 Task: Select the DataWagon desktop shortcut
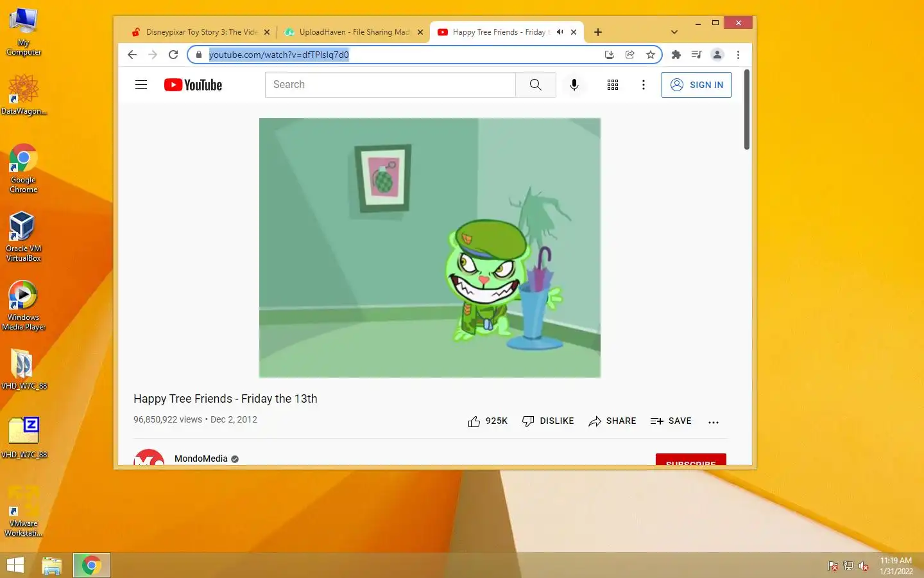24,94
